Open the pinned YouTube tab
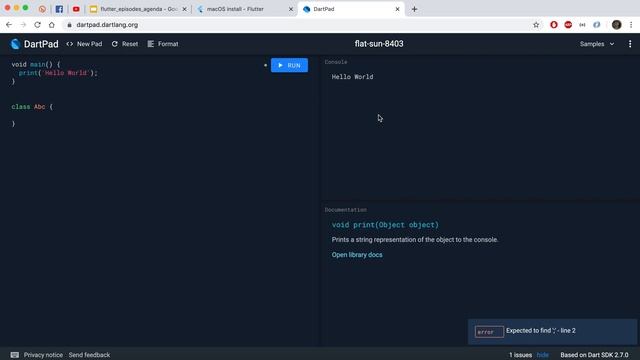This screenshot has height=360, width=640. coord(76,9)
